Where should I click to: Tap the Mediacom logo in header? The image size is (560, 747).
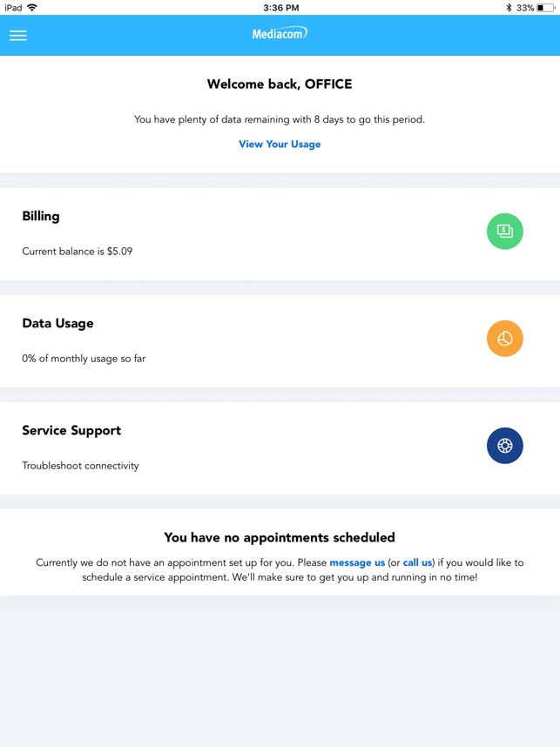point(280,34)
